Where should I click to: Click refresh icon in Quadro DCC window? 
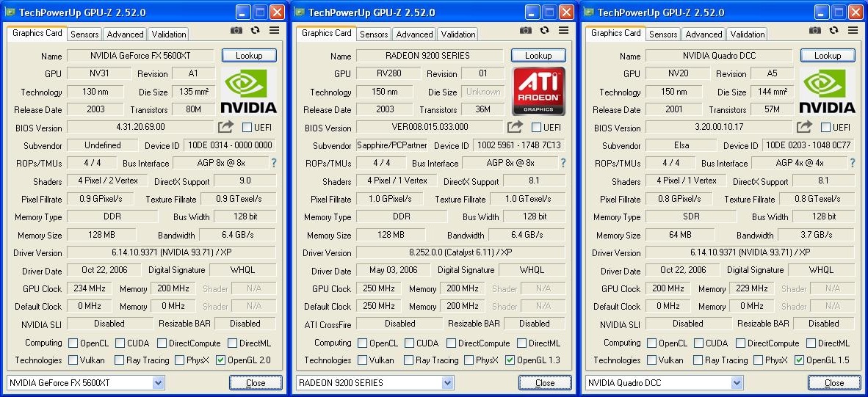tap(834, 30)
